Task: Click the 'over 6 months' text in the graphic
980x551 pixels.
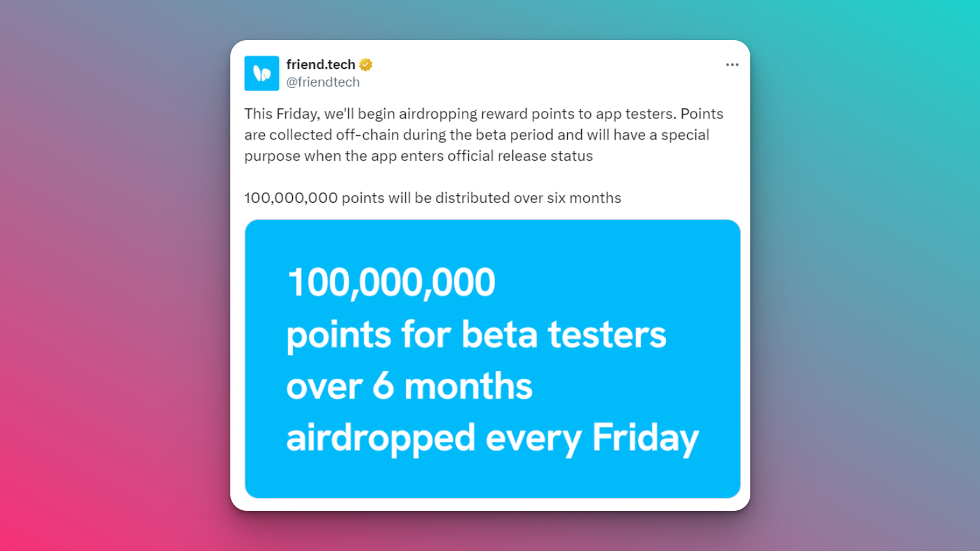Action: click(409, 385)
